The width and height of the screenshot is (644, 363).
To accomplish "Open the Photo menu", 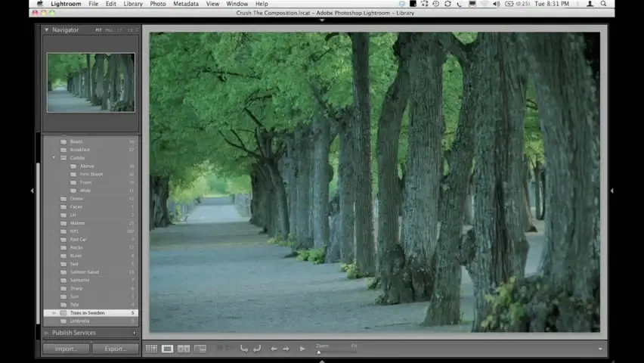I will point(158,4).
